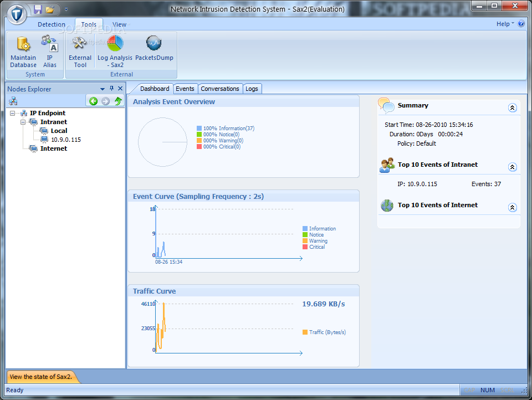Pin the Nodes Explorer panel
Image resolution: width=532 pixels, height=400 pixels.
click(111, 89)
